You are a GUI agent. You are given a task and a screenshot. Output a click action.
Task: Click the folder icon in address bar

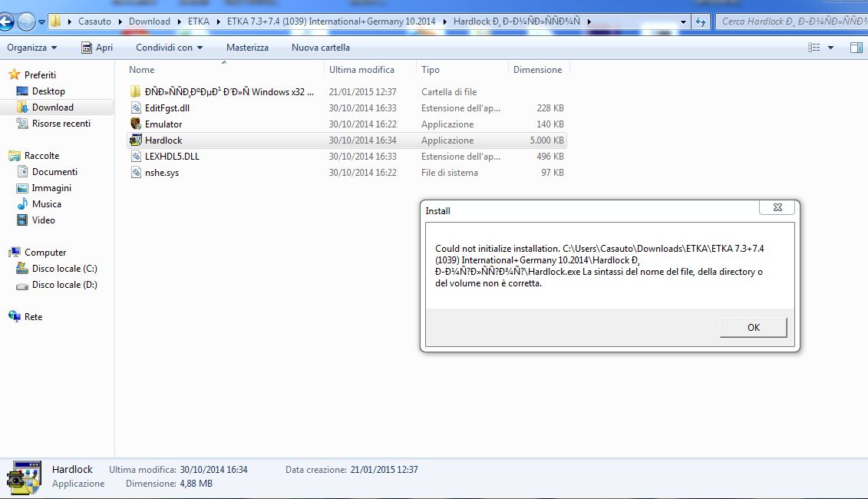(x=56, y=21)
